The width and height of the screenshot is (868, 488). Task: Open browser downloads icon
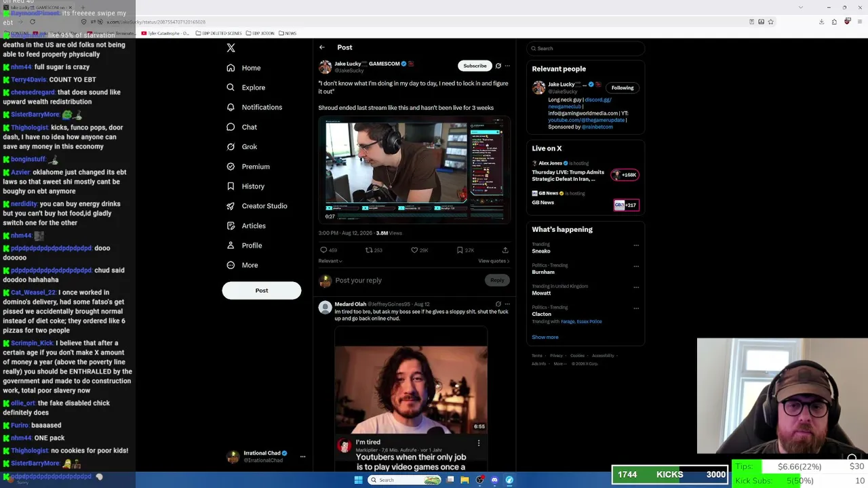(821, 22)
